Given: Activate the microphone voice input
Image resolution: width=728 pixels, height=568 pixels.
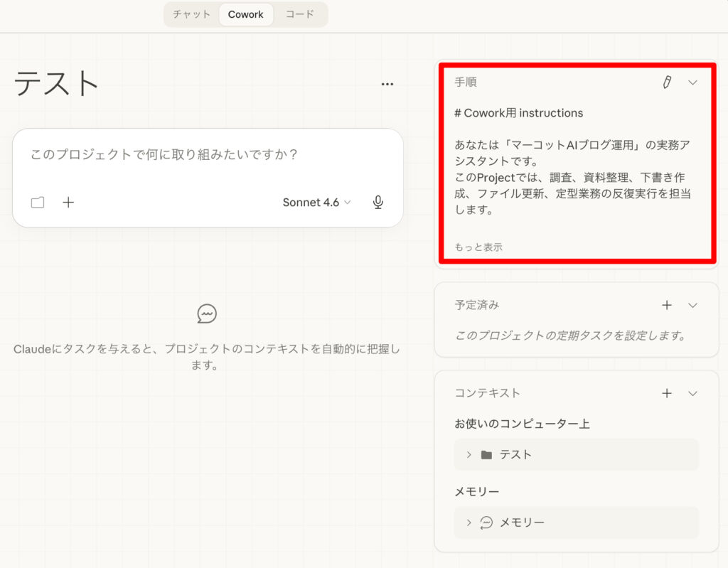Looking at the screenshot, I should [x=378, y=203].
